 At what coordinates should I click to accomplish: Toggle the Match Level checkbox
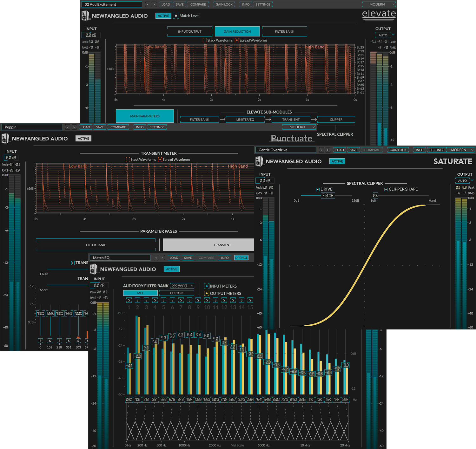click(176, 16)
